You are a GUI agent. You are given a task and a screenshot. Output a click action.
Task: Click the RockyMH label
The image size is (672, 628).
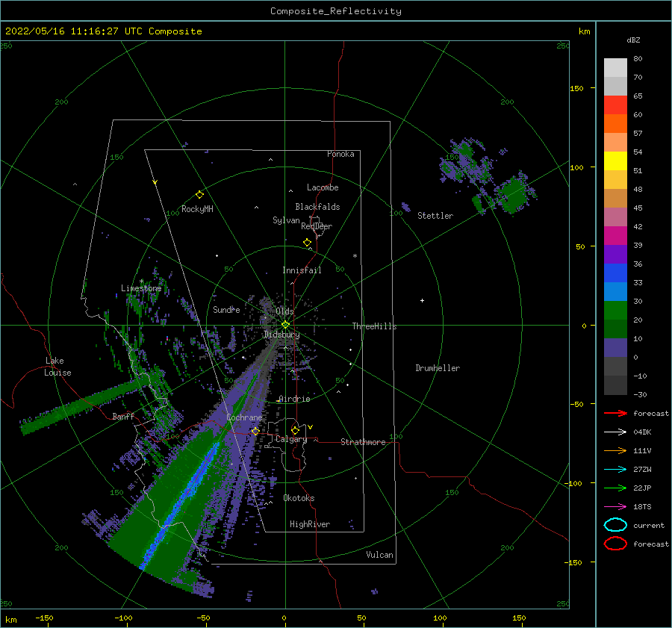coord(197,209)
